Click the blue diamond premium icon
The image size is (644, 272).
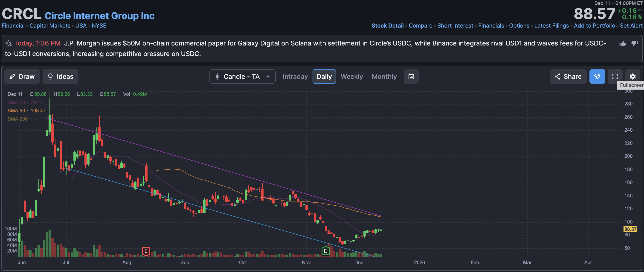(x=597, y=76)
